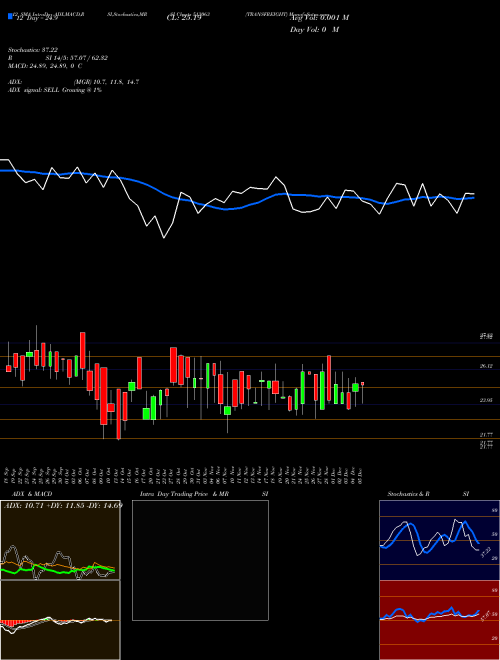Image resolution: width=500 pixels, height=660 pixels.
Task: Click the 23.95 price axis label
Action: click(x=486, y=400)
